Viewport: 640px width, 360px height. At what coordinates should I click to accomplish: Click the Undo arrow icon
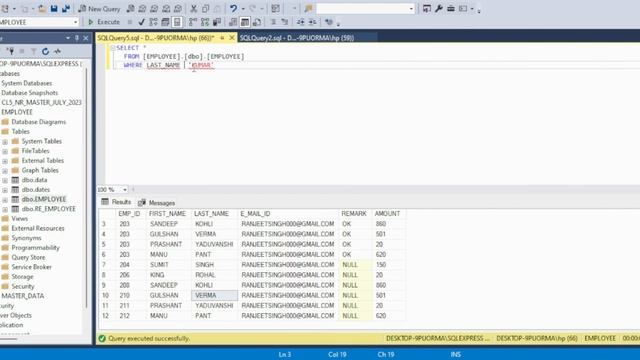pyautogui.click(x=233, y=9)
